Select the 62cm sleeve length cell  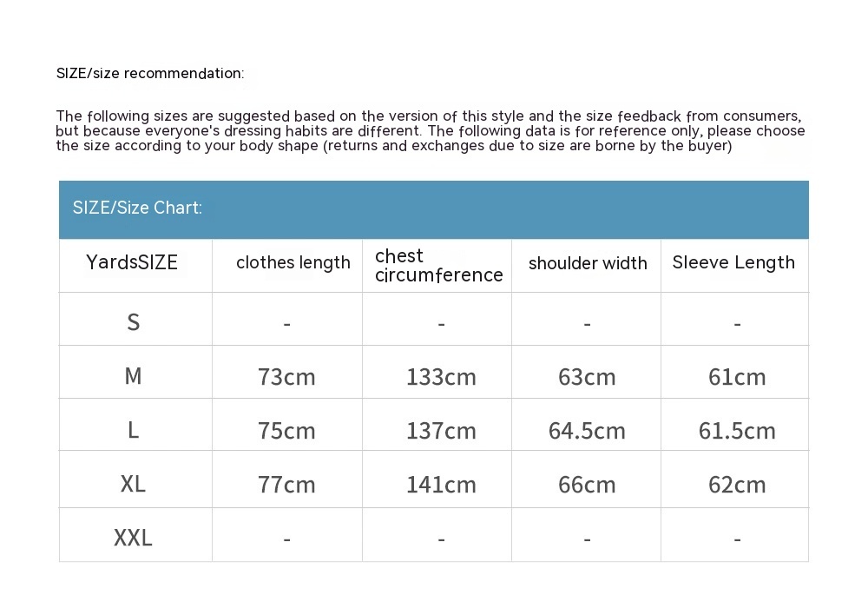pos(737,485)
